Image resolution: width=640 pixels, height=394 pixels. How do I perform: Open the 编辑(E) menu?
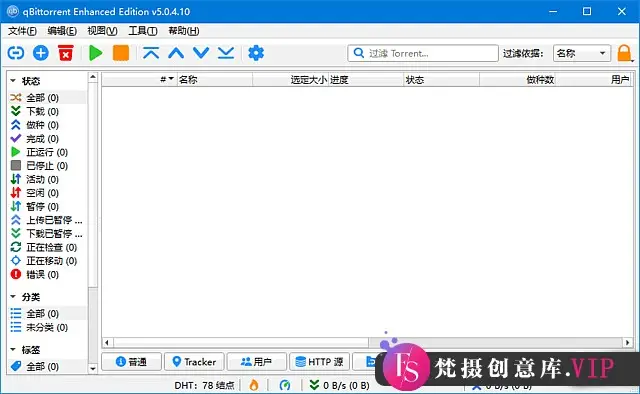click(62, 31)
